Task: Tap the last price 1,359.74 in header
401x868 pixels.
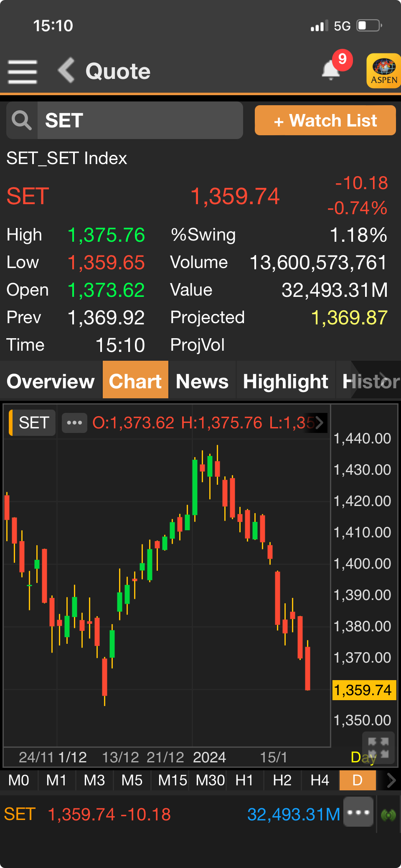Action: [235, 196]
